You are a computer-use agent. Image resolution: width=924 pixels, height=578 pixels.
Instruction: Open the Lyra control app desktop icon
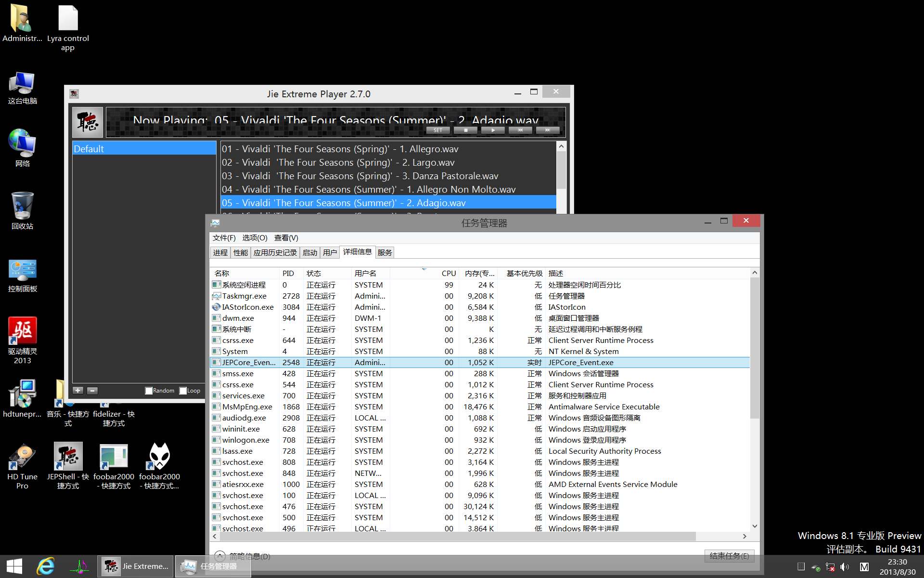pos(68,28)
